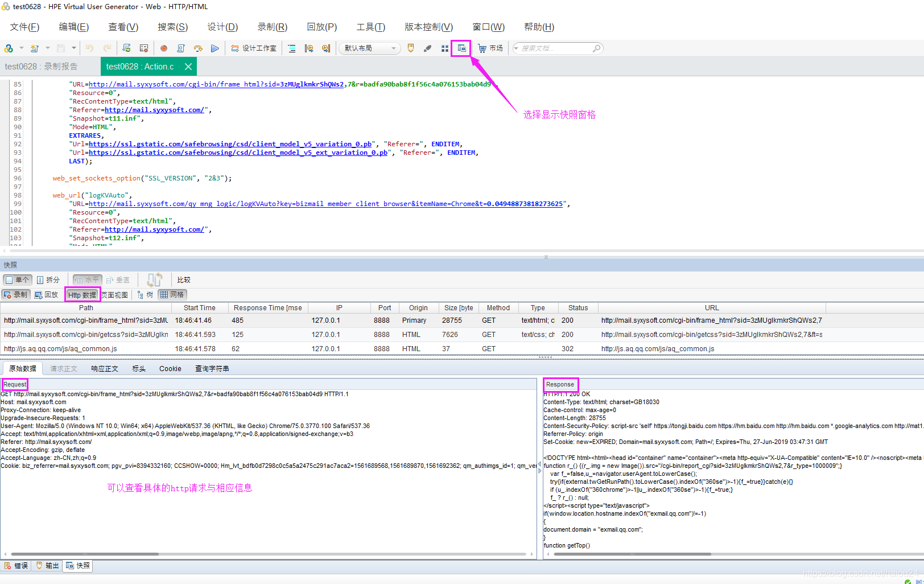The height and width of the screenshot is (584, 924).
Task: Toggle Split (拆分) snapshot view
Action: (x=48, y=279)
